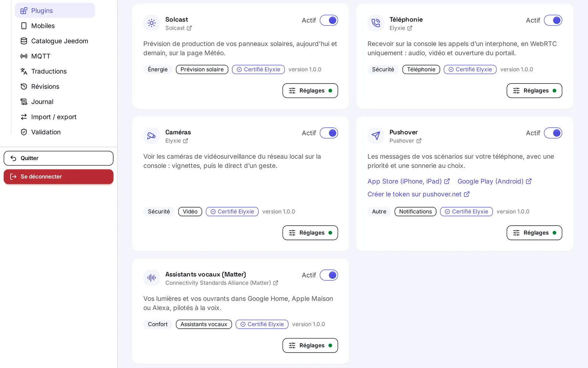Open Connectivity Standards Alliance external link icon

(x=276, y=283)
